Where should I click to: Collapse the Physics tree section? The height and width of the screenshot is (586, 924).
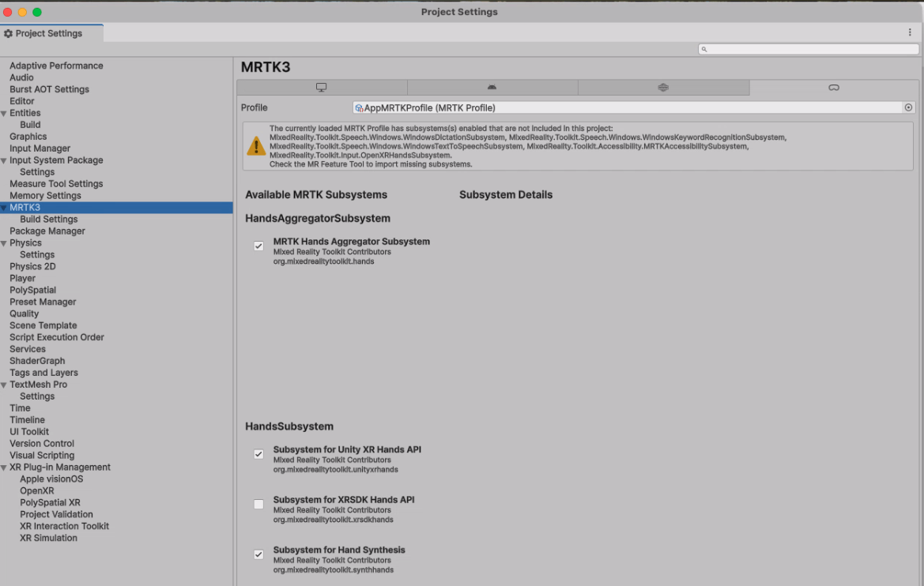[4, 243]
